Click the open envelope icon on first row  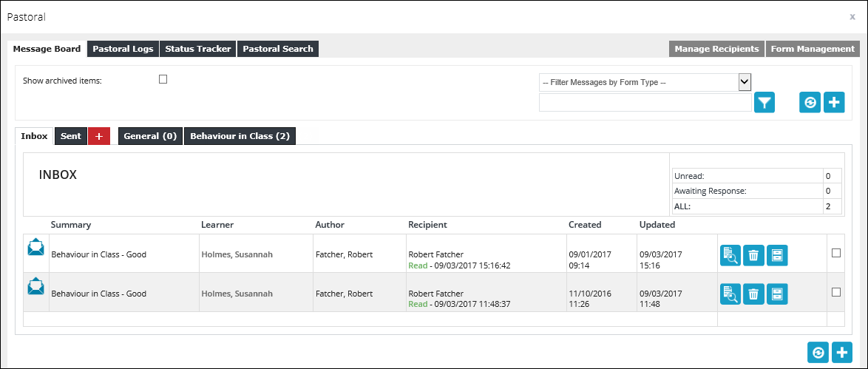coord(35,248)
